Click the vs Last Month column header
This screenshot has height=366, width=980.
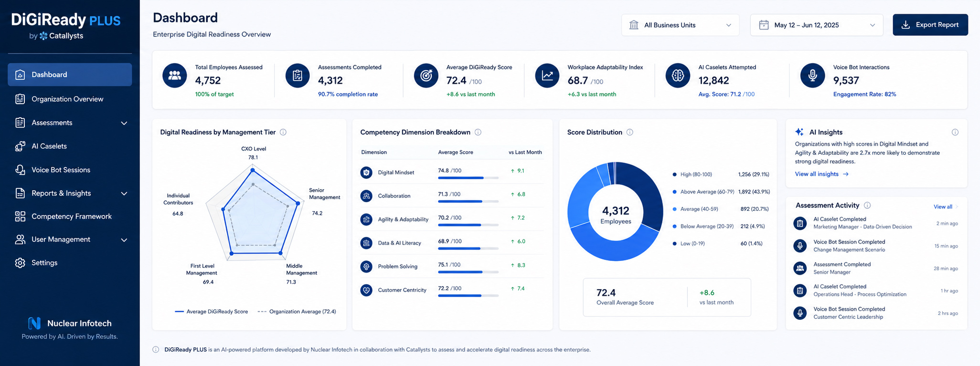[x=525, y=152]
